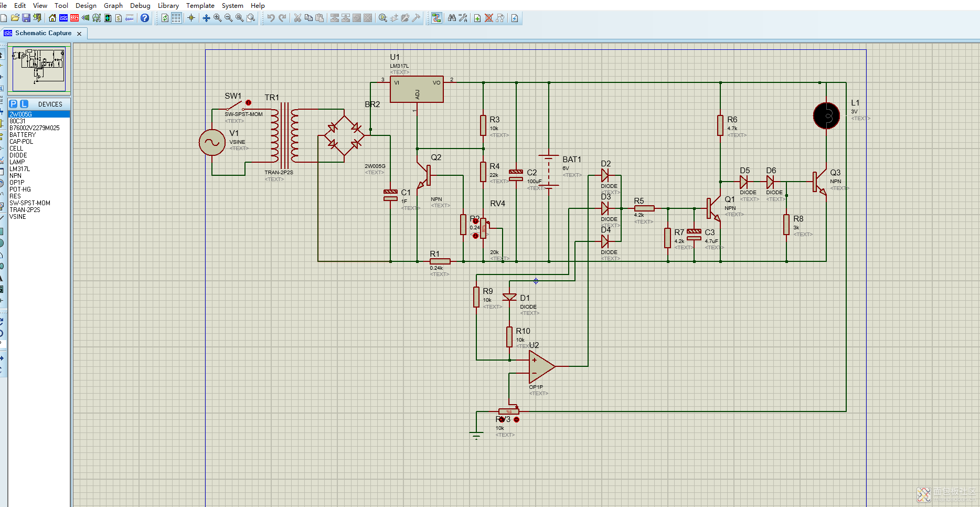Image resolution: width=980 pixels, height=507 pixels.
Task: Go to the Home page icon
Action: (x=52, y=18)
